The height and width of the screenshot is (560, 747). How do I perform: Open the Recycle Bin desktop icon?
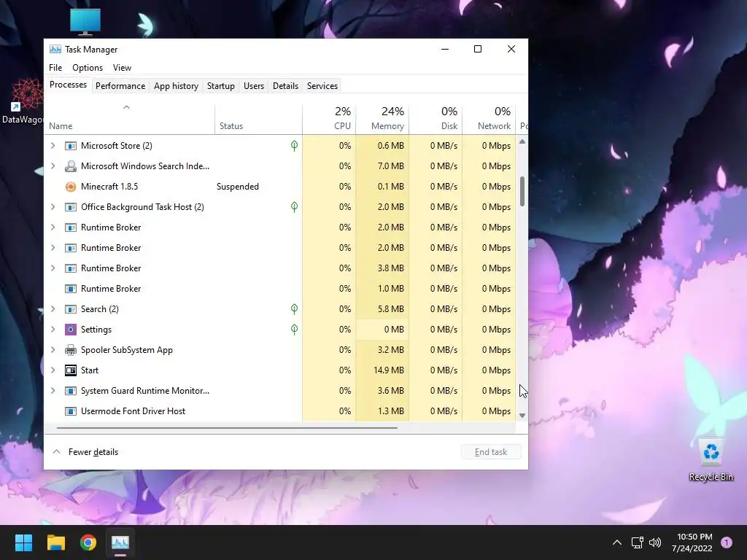(x=711, y=459)
